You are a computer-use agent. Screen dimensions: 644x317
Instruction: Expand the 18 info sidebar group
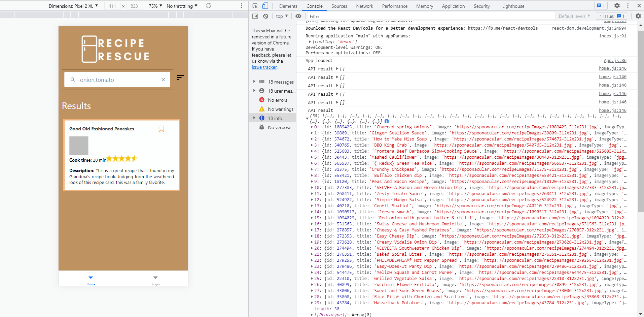254,118
